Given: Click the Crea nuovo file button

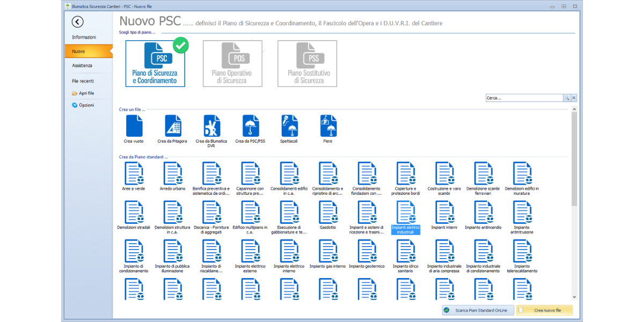Looking at the screenshot, I should pyautogui.click(x=545, y=310).
